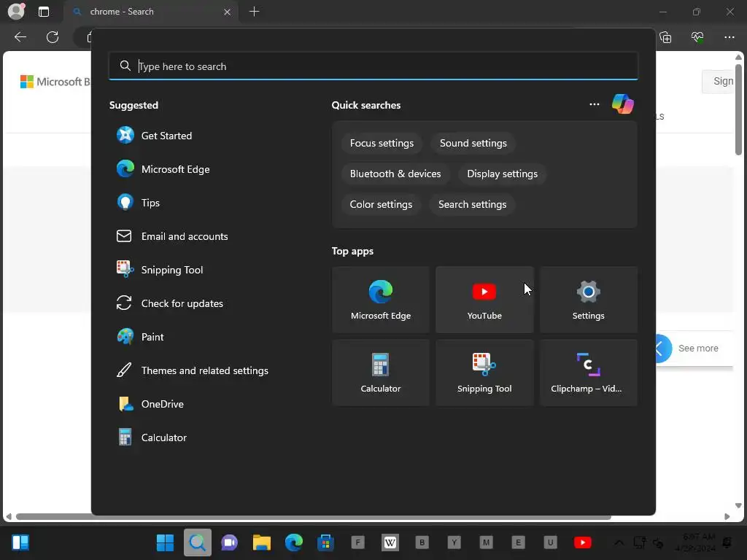Screen dimensions: 747x560
Task: Open search panel more options ellipsis
Action: pos(594,104)
